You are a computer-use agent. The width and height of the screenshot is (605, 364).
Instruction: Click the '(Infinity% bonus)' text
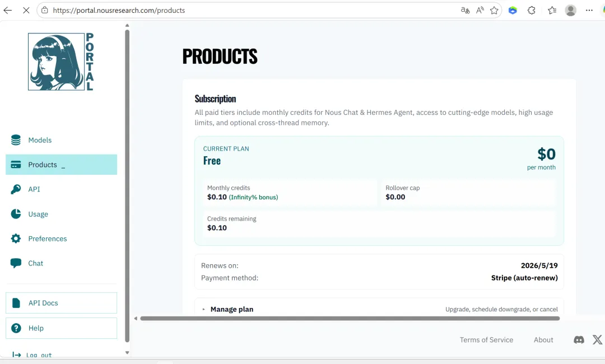click(x=253, y=197)
